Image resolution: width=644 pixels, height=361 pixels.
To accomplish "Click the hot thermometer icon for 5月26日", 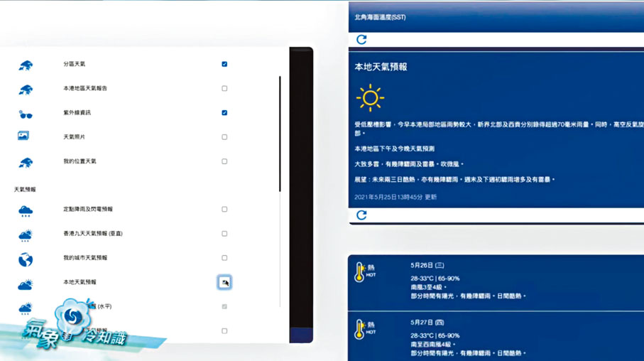I will [360, 271].
